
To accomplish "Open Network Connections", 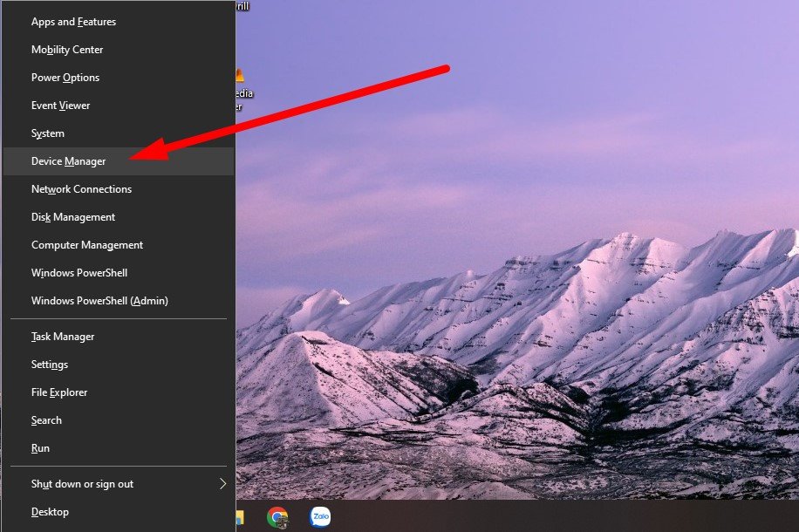I will pos(81,189).
